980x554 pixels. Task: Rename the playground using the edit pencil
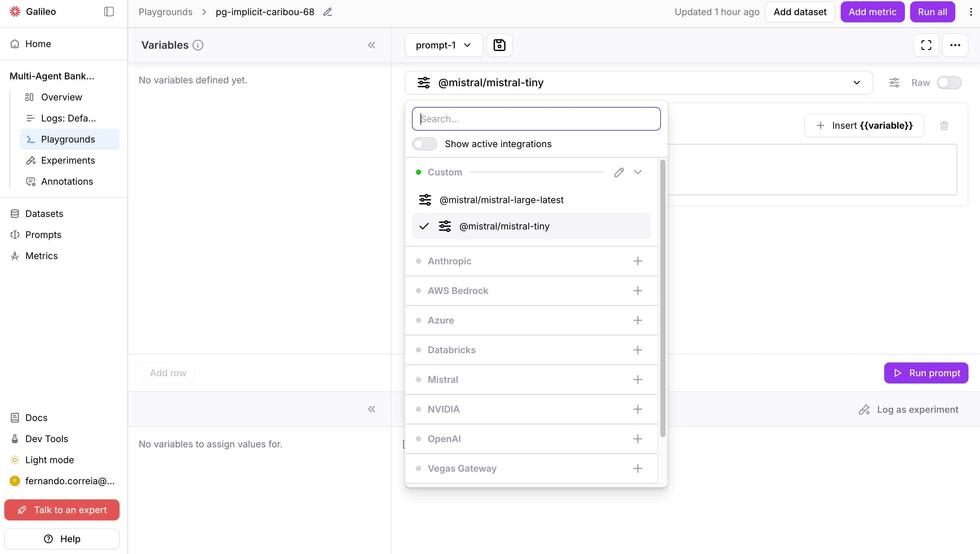coord(327,12)
